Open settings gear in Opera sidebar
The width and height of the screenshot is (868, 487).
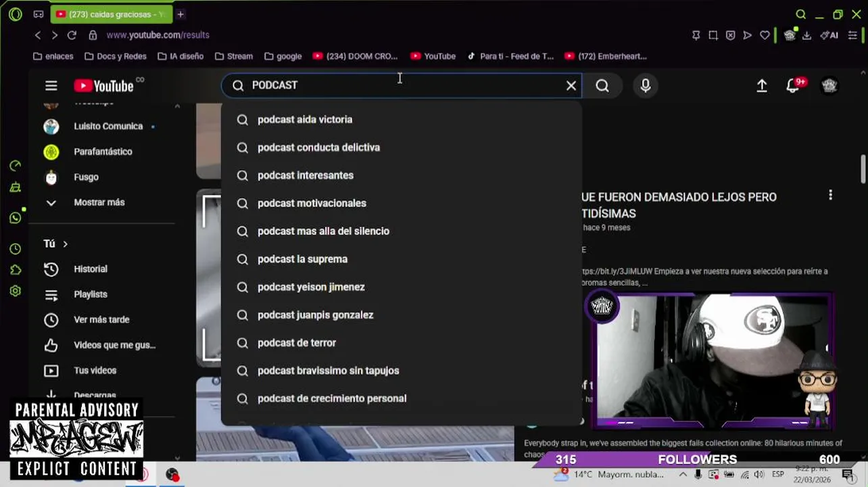[16, 291]
